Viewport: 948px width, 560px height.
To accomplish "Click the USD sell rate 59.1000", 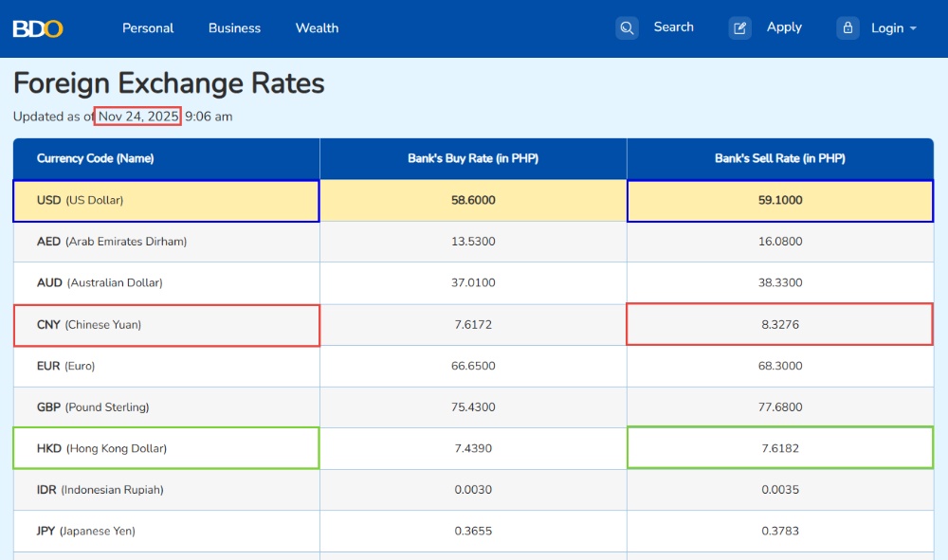I will (779, 201).
